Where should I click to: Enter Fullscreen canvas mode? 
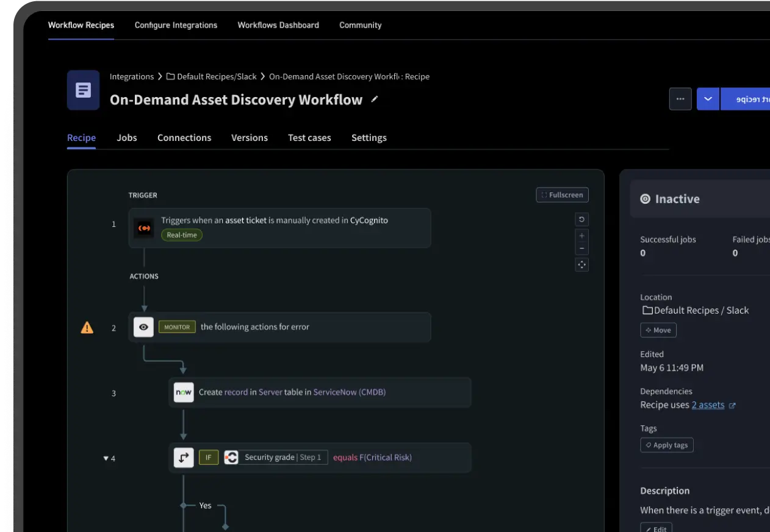click(x=562, y=195)
